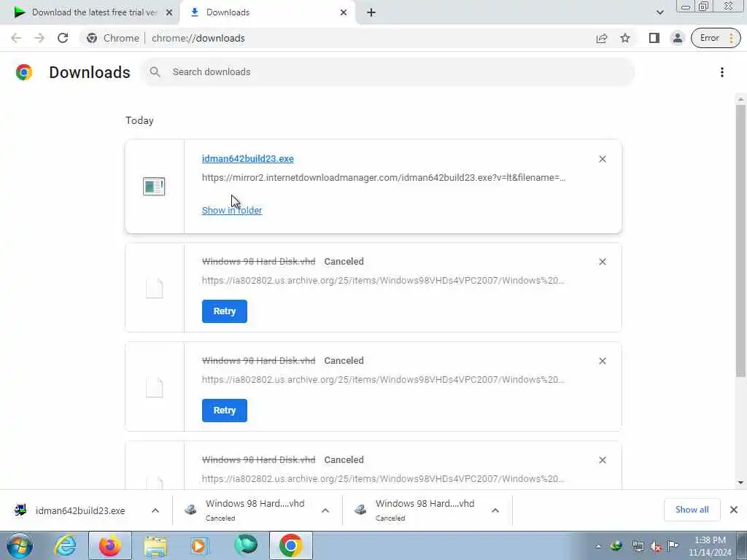Viewport: 747px width, 560px height.
Task: Close the download shelf bar
Action: (734, 510)
